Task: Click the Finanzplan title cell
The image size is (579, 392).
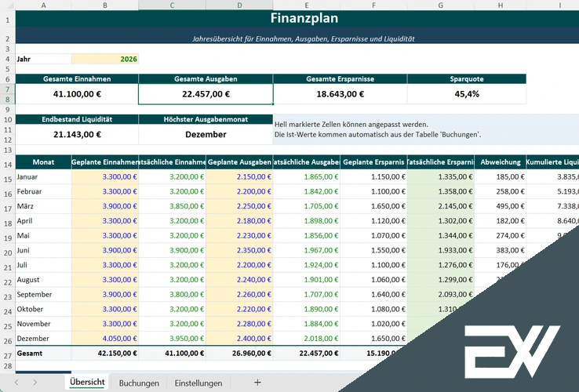Action: [x=304, y=18]
